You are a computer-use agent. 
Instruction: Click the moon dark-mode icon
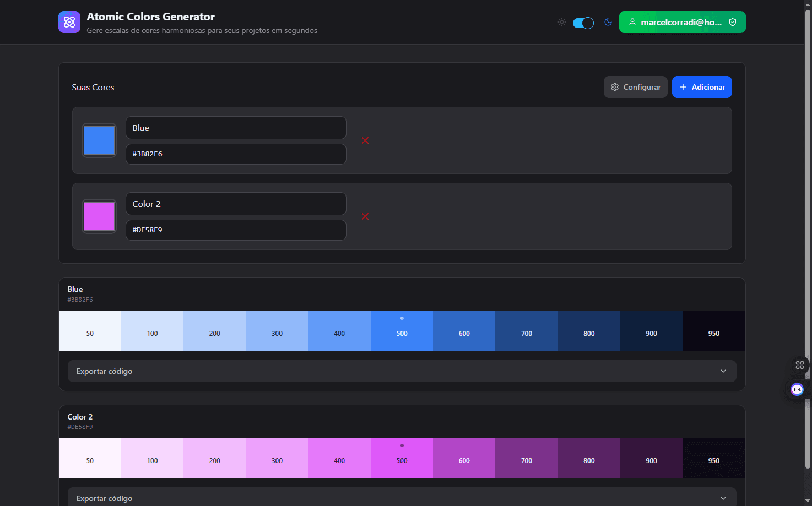click(x=608, y=22)
